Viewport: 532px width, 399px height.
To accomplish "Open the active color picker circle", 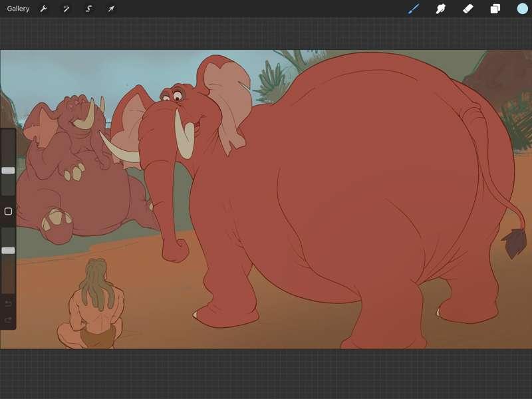I will (x=523, y=9).
